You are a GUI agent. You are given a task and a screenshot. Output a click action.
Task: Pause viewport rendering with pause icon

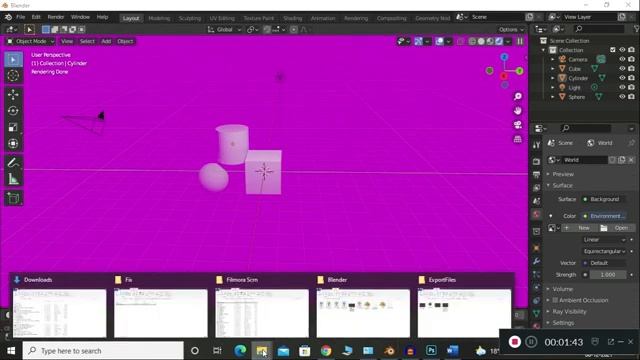[x=520, y=41]
